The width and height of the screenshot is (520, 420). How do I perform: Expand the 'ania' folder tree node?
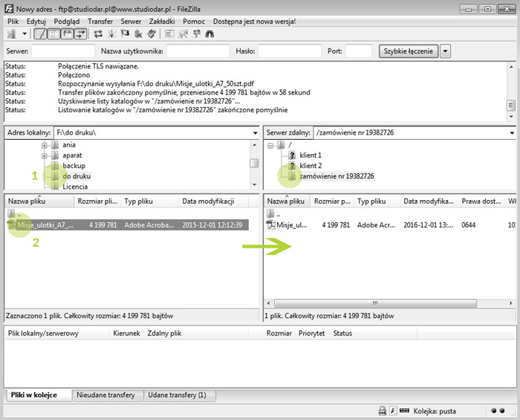[45, 145]
